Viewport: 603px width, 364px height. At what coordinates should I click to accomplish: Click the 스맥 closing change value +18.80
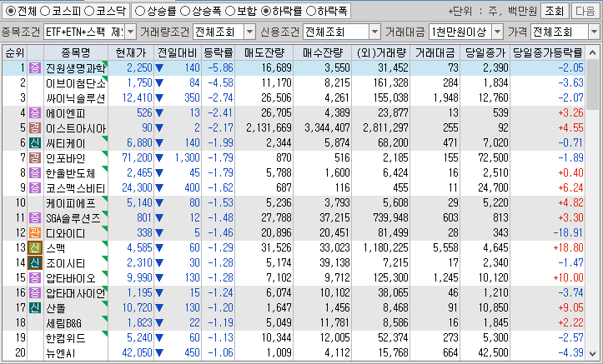[x=569, y=247]
